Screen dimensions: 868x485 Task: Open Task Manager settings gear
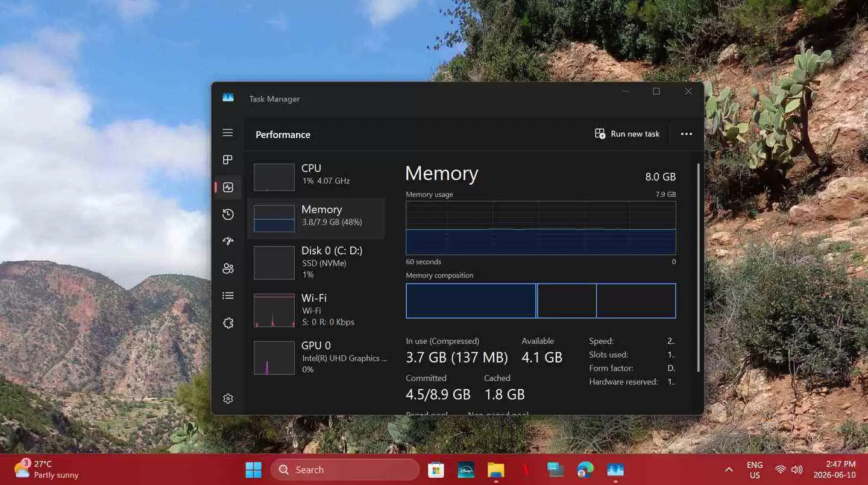click(227, 399)
